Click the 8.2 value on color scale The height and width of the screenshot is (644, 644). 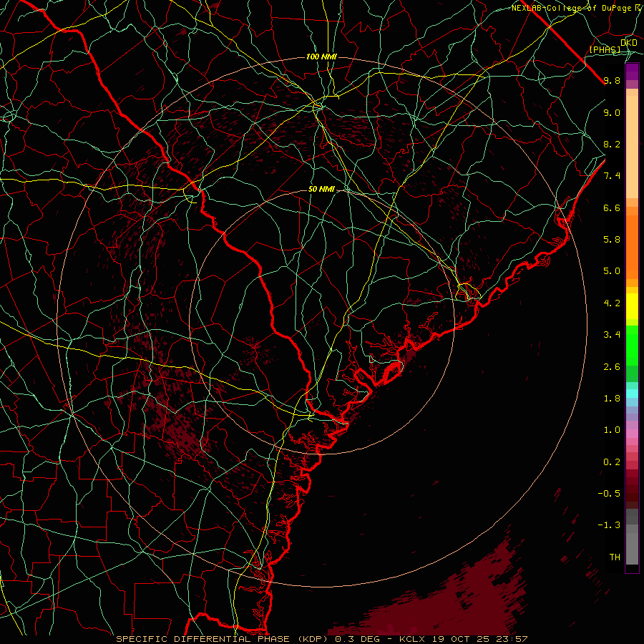612,144
